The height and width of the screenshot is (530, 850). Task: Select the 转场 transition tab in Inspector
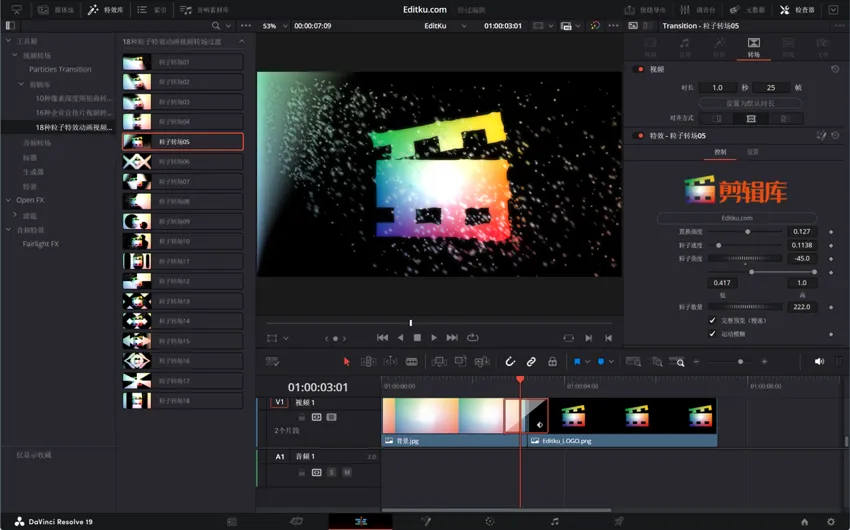753,46
